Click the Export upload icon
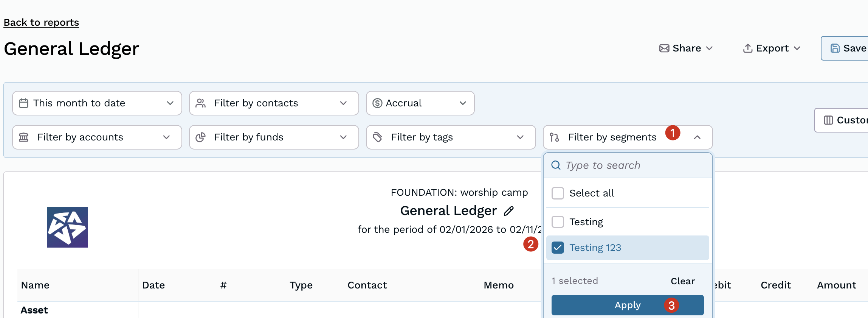868x318 pixels. click(x=747, y=48)
